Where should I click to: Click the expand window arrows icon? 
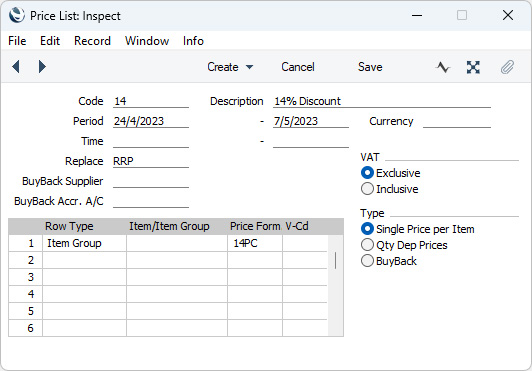tap(473, 67)
